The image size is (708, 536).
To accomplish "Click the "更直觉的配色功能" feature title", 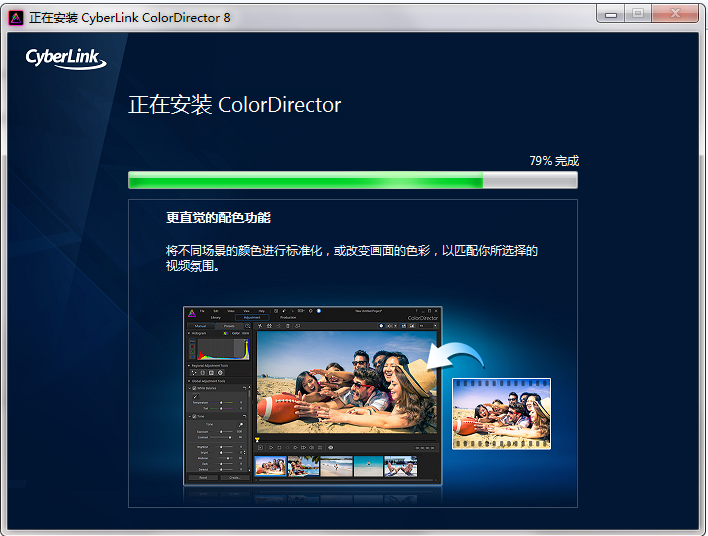I will [218, 218].
